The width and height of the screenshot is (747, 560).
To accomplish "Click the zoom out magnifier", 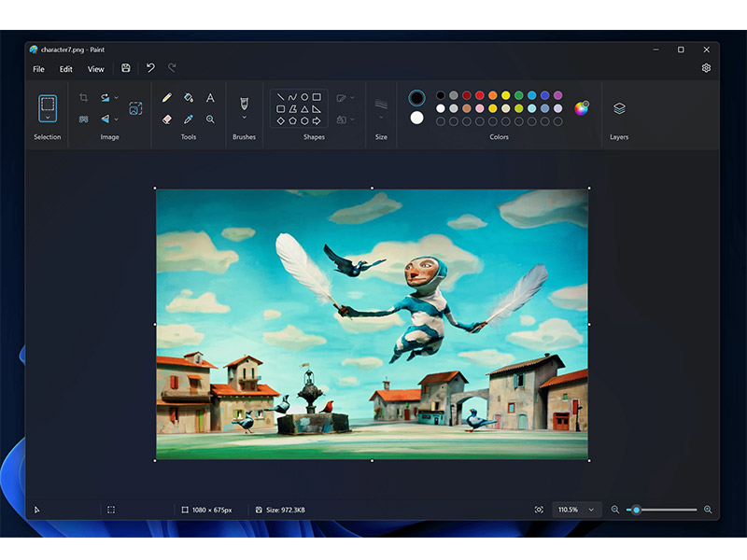I will coord(615,510).
